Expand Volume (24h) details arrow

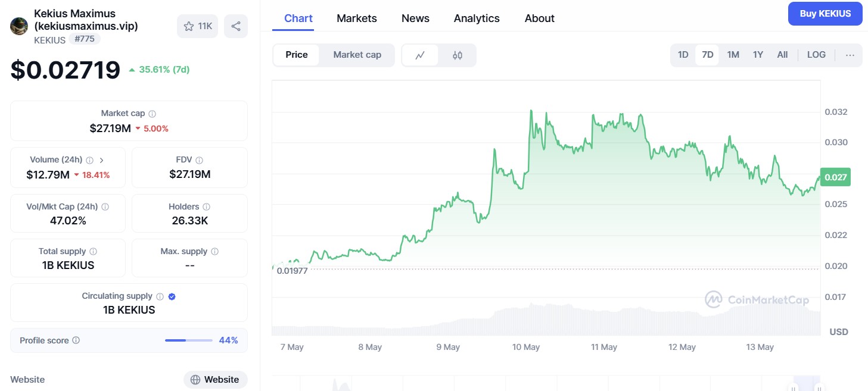pyautogui.click(x=101, y=160)
